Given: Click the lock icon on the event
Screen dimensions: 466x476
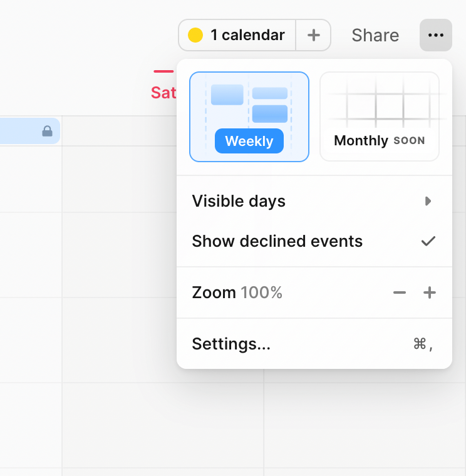Looking at the screenshot, I should (47, 131).
